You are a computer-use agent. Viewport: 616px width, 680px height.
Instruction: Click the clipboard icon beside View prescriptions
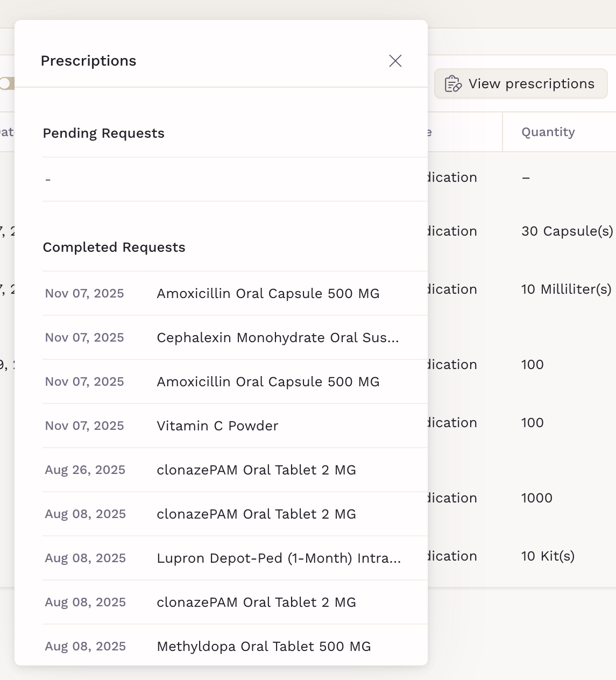(x=452, y=84)
